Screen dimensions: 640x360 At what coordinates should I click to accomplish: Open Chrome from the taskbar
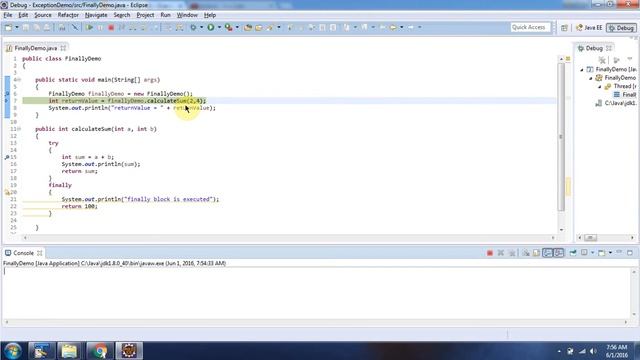click(99, 351)
